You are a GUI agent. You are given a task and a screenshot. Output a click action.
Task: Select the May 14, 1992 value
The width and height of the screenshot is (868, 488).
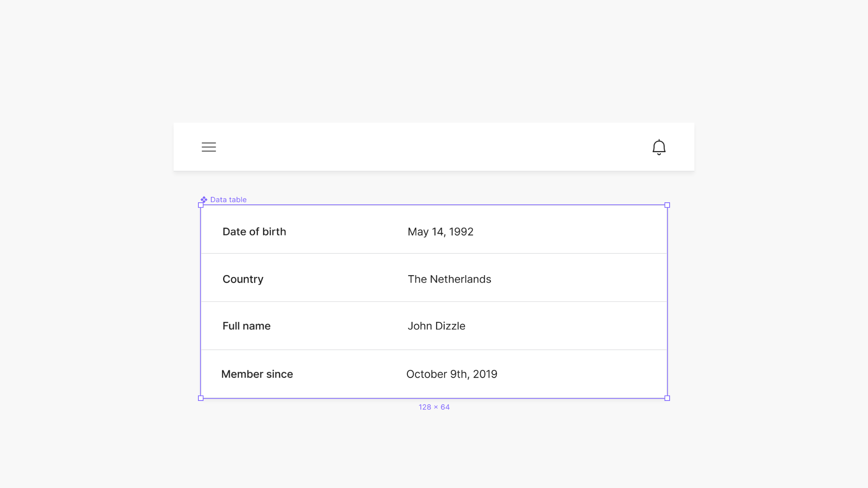(440, 232)
